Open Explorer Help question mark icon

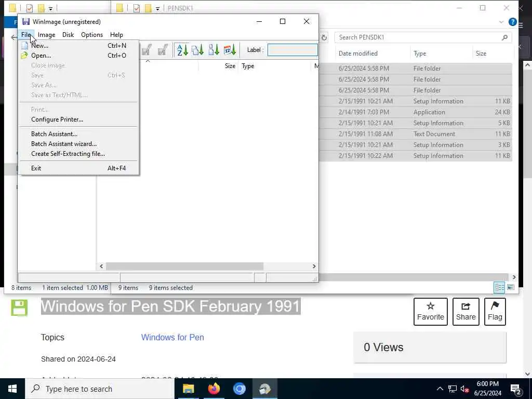(x=513, y=22)
